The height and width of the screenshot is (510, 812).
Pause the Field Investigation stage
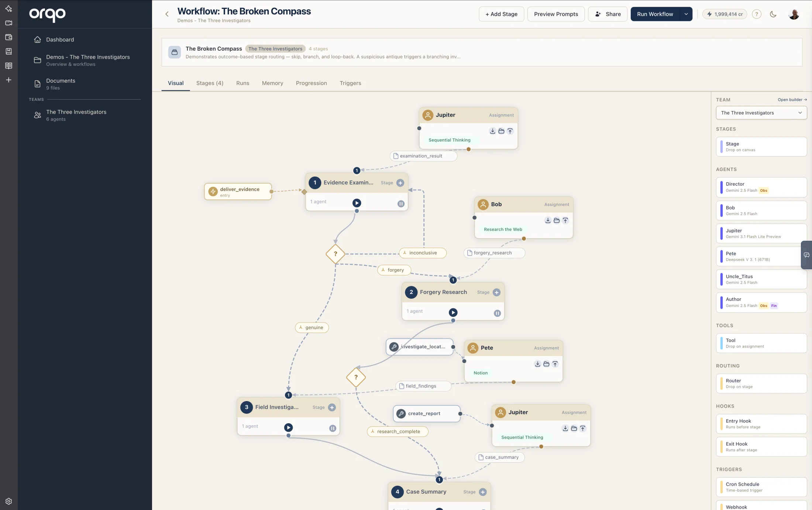point(333,428)
